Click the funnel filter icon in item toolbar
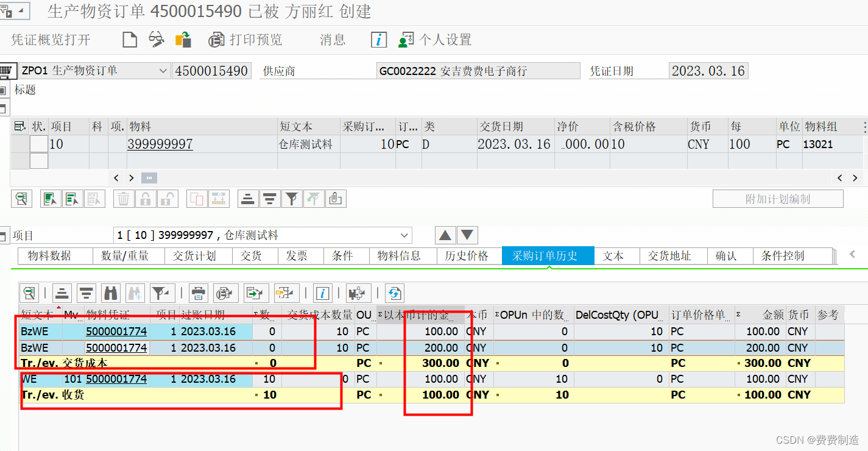Image resolution: width=868 pixels, height=451 pixels. 292,199
